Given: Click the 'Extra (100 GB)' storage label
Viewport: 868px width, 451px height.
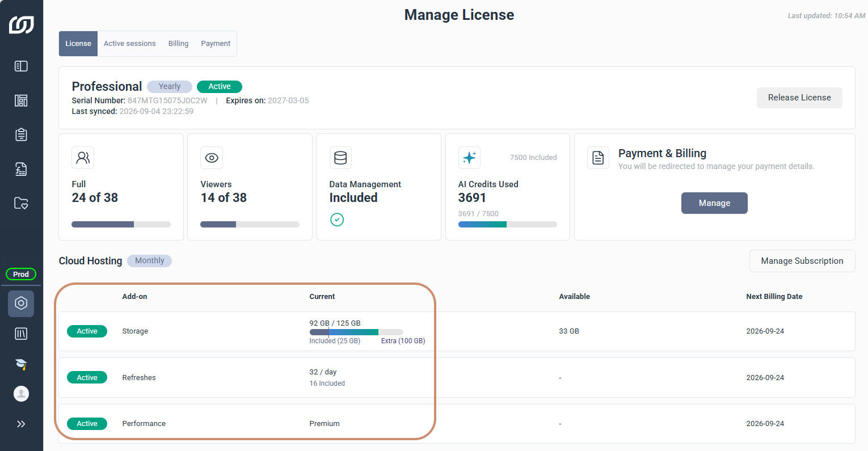Looking at the screenshot, I should [403, 341].
